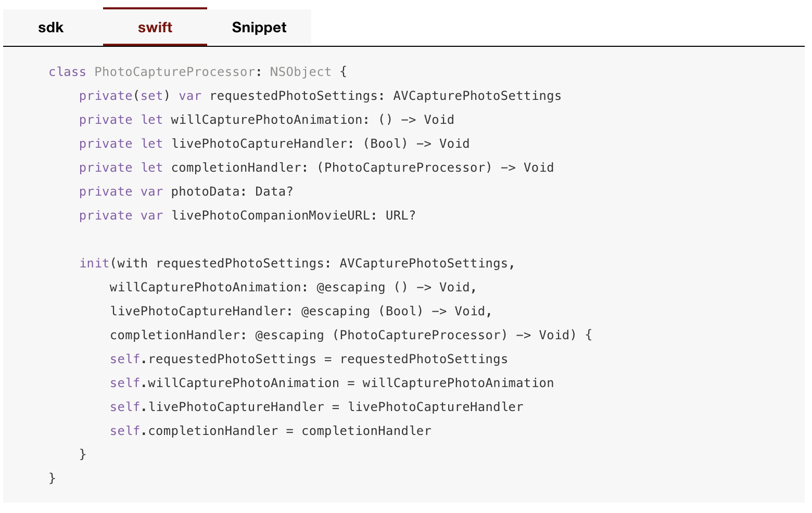This screenshot has height=513, width=812.
Task: Click livePhotoCaptureHandler in the let declaration
Action: (259, 144)
